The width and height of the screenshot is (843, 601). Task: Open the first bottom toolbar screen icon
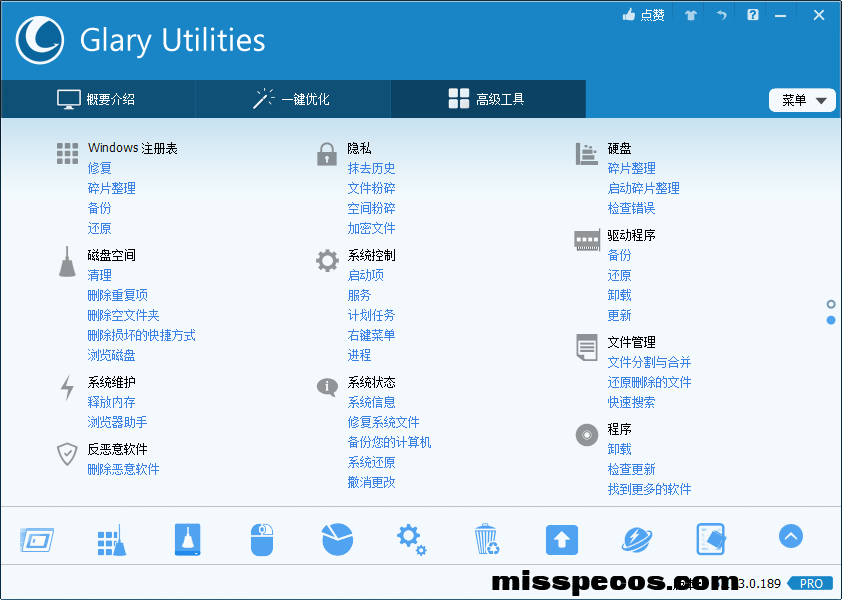pyautogui.click(x=37, y=540)
